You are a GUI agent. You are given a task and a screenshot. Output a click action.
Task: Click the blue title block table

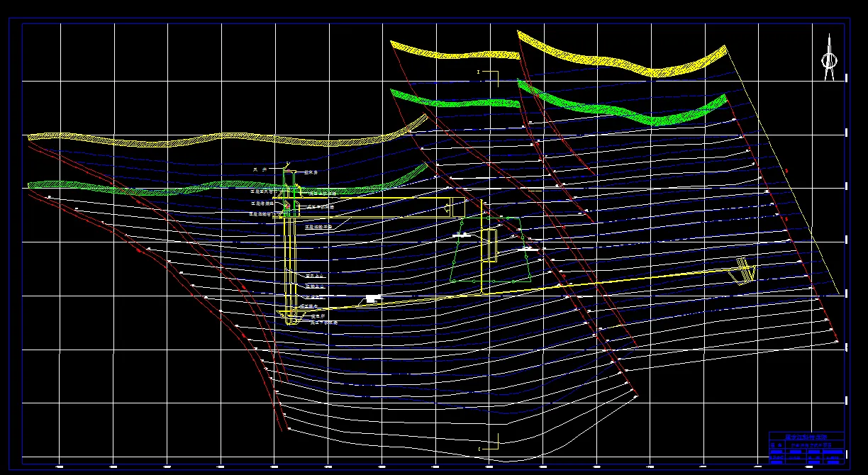[x=806, y=447]
